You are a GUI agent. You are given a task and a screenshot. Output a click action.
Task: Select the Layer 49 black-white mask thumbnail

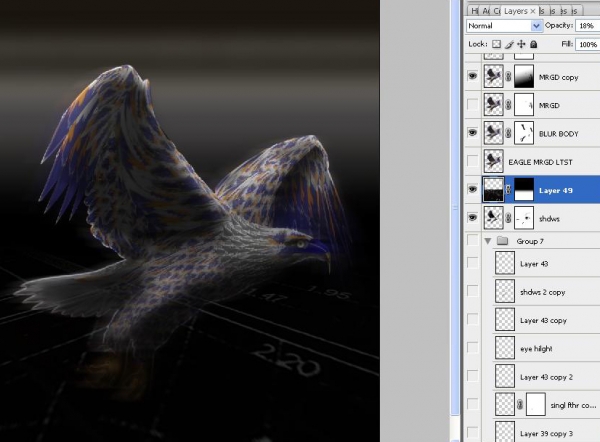pos(524,189)
